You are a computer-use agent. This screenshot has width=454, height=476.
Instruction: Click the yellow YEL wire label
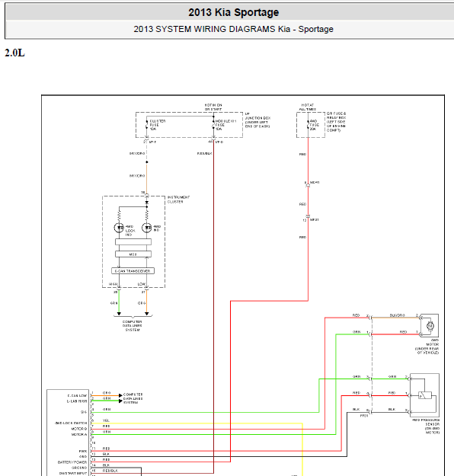pos(106,420)
